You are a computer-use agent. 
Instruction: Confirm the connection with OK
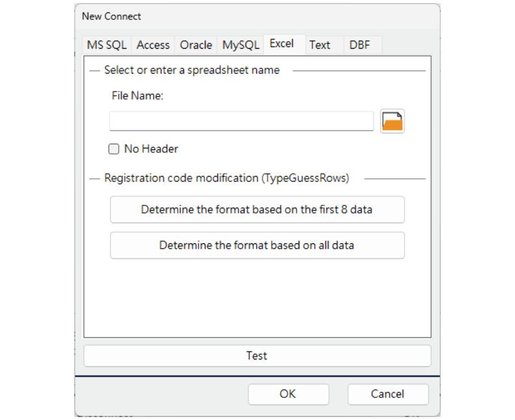click(x=289, y=394)
